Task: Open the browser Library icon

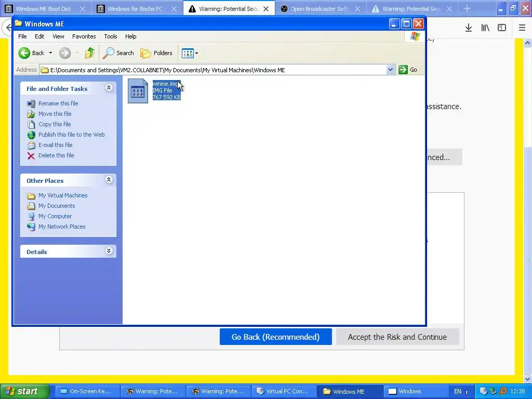Action: (x=485, y=28)
